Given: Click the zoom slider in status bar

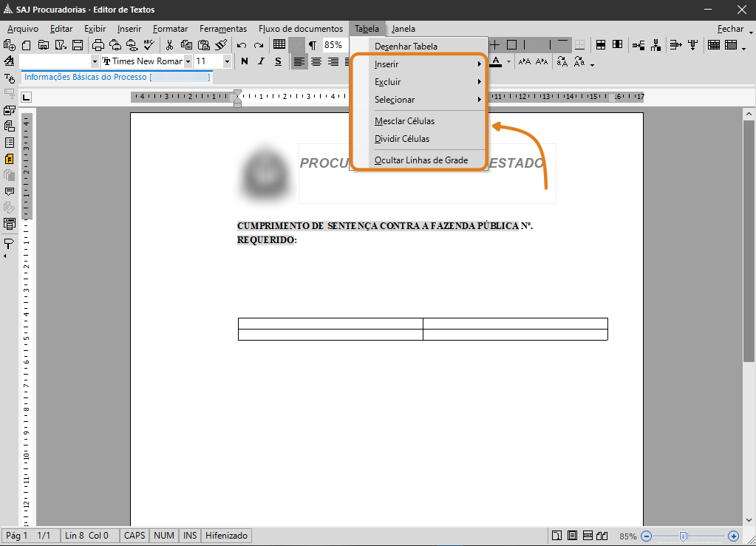Looking at the screenshot, I should 684,536.
